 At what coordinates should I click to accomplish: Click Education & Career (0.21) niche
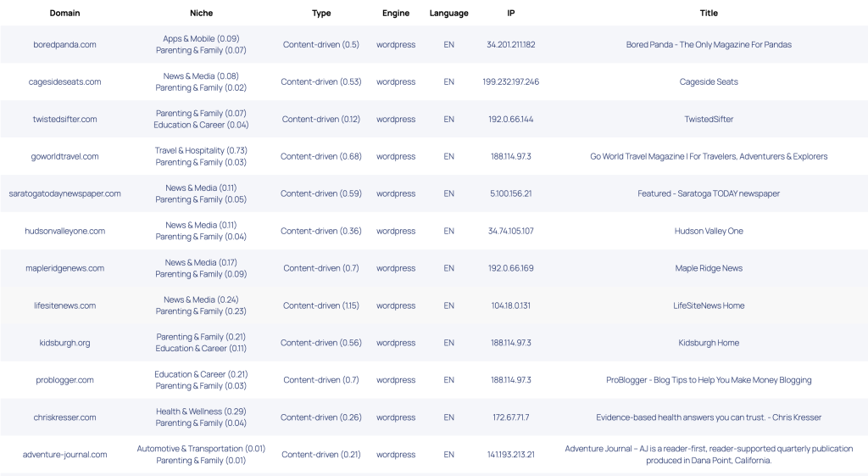coord(201,374)
